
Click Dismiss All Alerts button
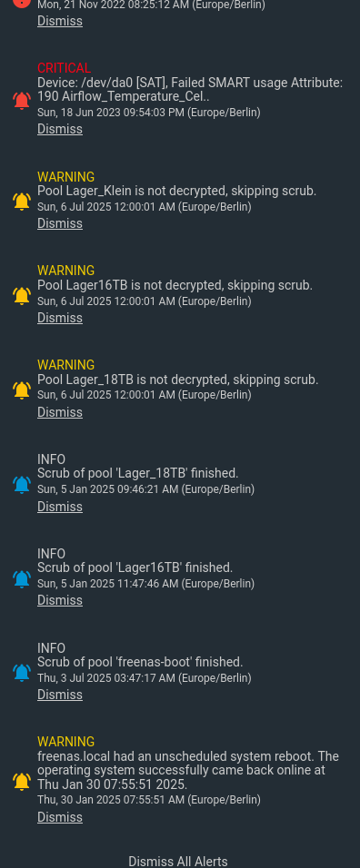[178, 862]
